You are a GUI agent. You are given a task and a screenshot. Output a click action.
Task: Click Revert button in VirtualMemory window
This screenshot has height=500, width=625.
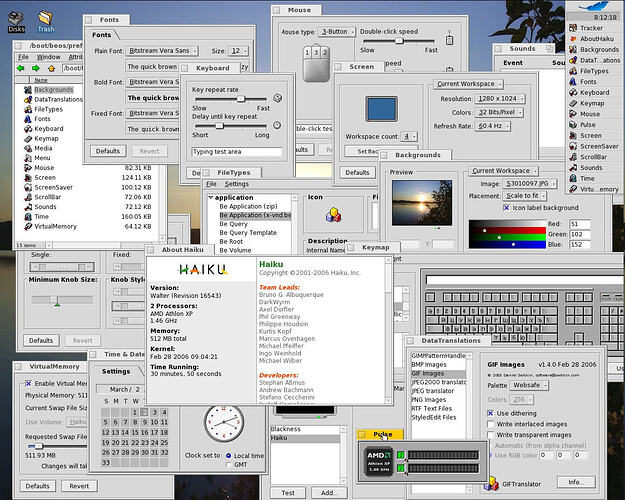[79, 486]
